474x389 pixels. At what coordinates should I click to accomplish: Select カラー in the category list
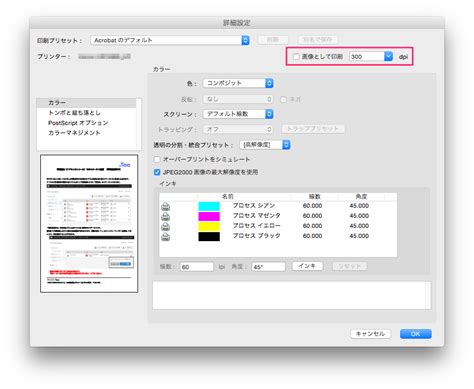86,103
